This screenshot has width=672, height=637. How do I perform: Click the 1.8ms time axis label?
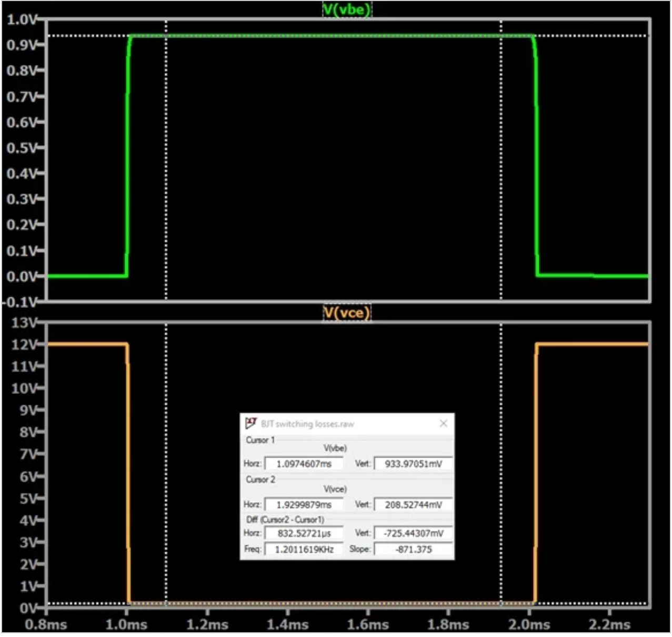448,625
